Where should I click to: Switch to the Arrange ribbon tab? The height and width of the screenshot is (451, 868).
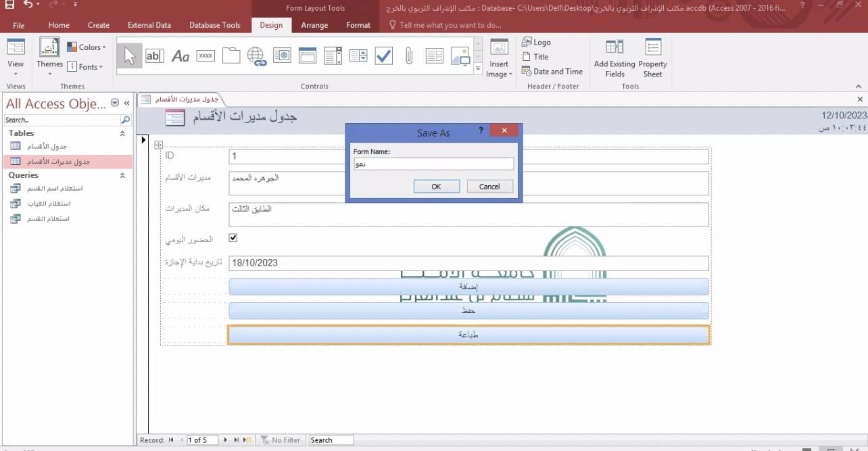[314, 25]
